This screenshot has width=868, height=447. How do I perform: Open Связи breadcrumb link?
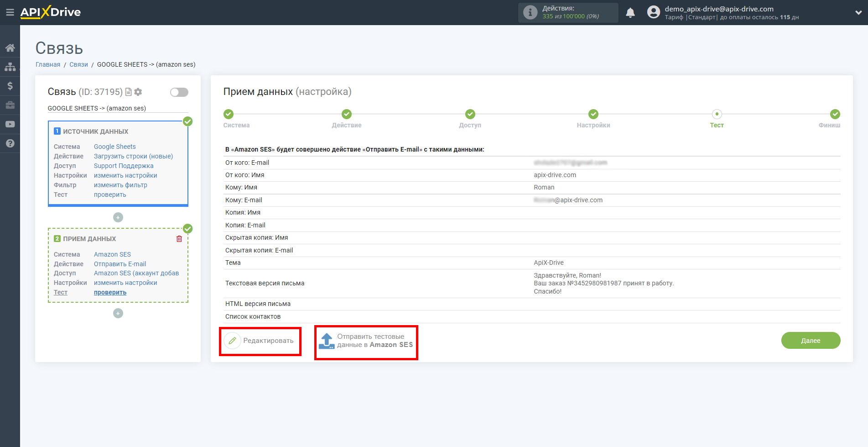point(78,64)
